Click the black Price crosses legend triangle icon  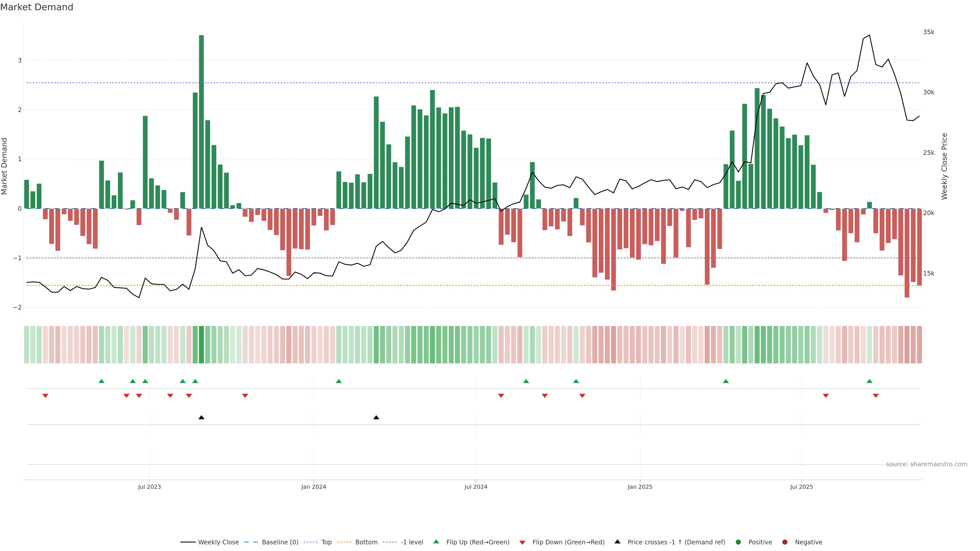[x=617, y=542]
